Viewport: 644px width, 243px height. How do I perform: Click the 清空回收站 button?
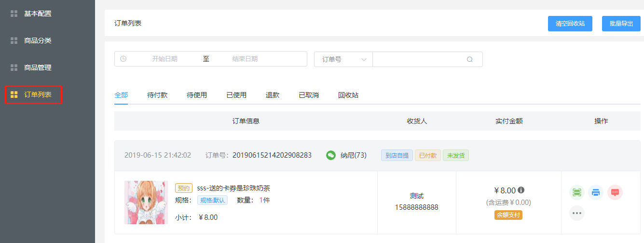[x=570, y=24]
